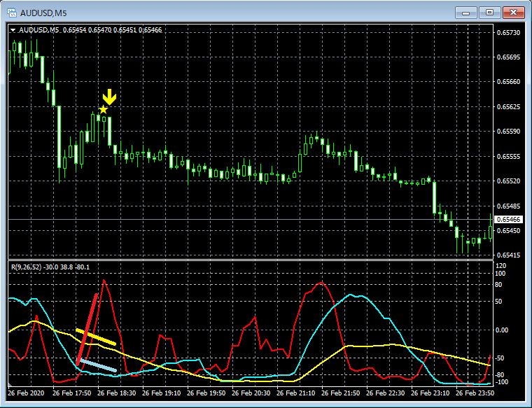The height and width of the screenshot is (408, 532).
Task: Select the yellow down arrow above candles
Action: pyautogui.click(x=110, y=97)
